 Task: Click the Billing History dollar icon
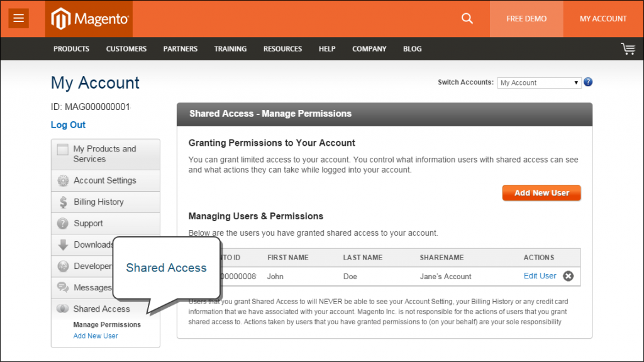63,202
